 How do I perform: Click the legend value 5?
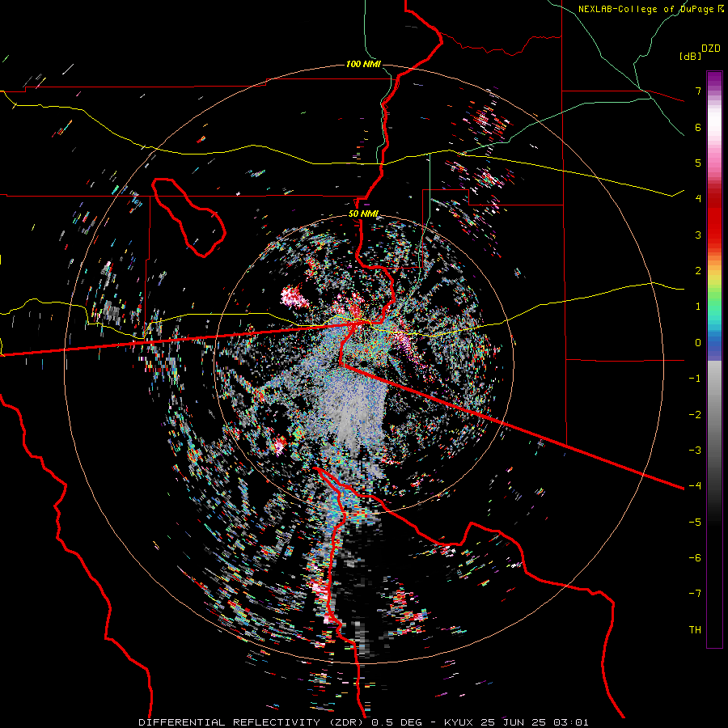point(698,163)
